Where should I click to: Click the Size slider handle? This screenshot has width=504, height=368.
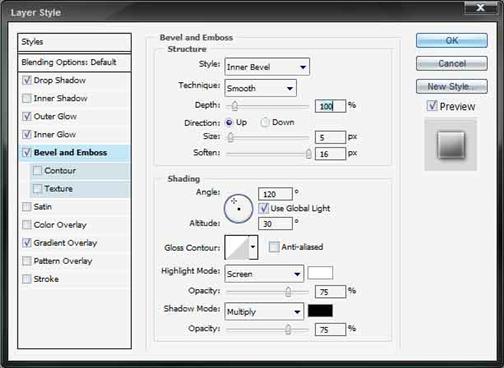pos(230,137)
